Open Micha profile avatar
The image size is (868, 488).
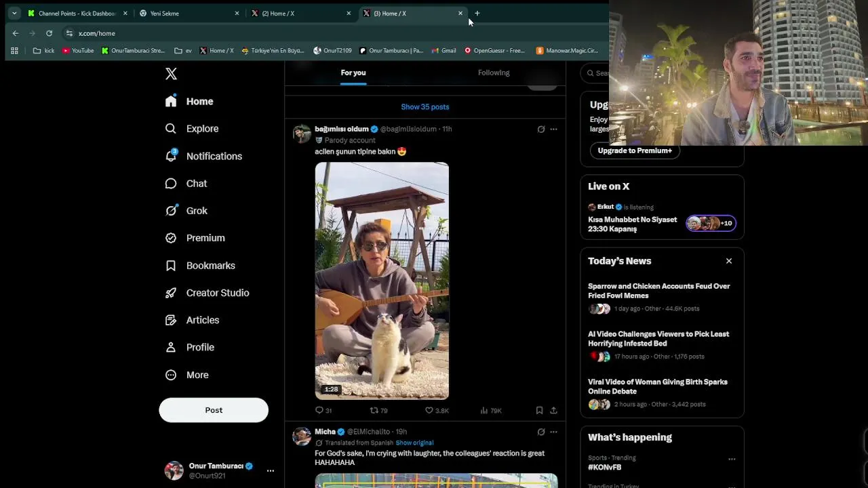click(x=302, y=436)
